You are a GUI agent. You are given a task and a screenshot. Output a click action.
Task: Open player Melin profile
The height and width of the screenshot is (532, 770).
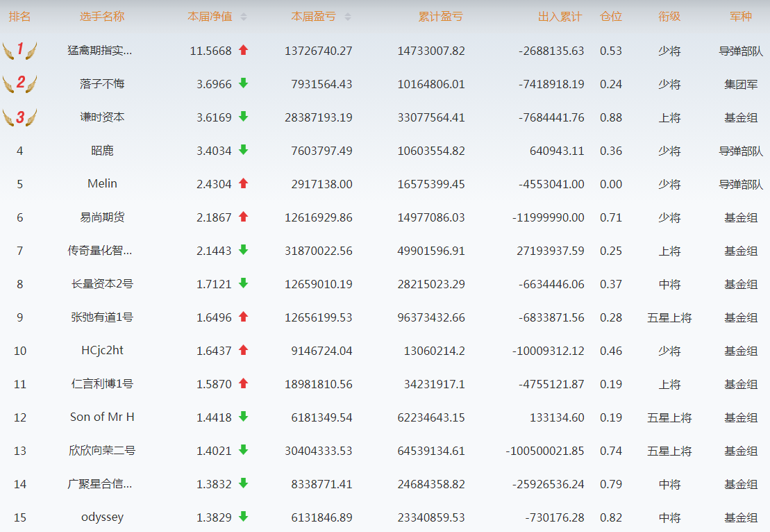(102, 184)
